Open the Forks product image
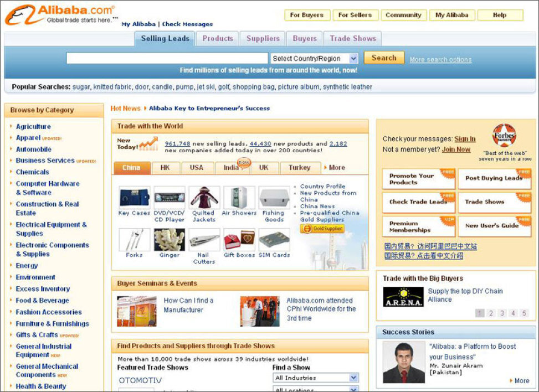This screenshot has height=392, width=539. coord(135,240)
